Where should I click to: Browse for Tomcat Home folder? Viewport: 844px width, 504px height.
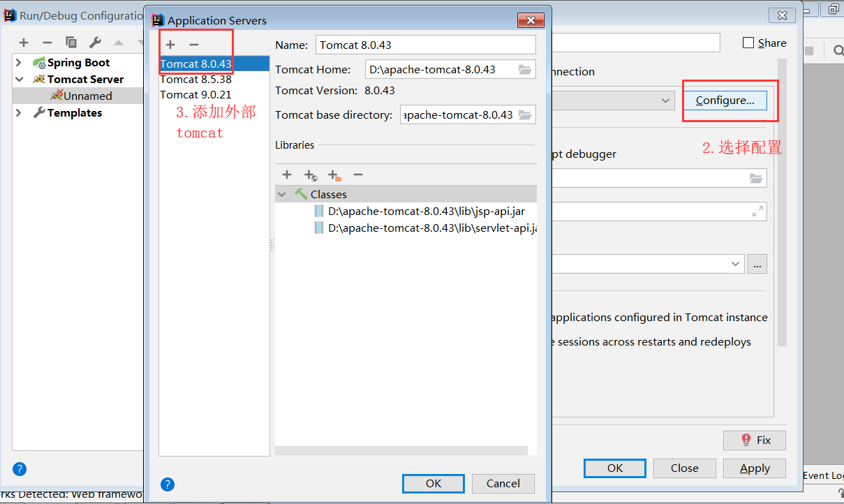point(525,69)
